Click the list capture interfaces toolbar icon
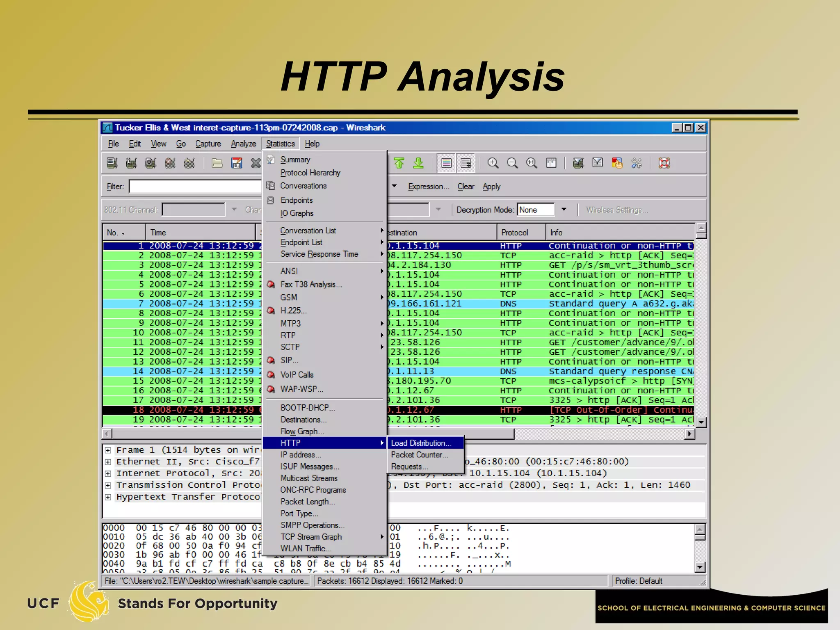The height and width of the screenshot is (630, 840). tap(112, 163)
